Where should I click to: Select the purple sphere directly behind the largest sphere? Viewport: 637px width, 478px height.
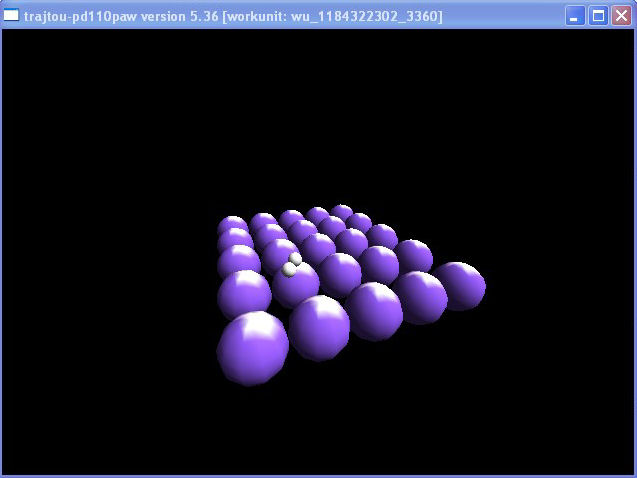point(244,293)
